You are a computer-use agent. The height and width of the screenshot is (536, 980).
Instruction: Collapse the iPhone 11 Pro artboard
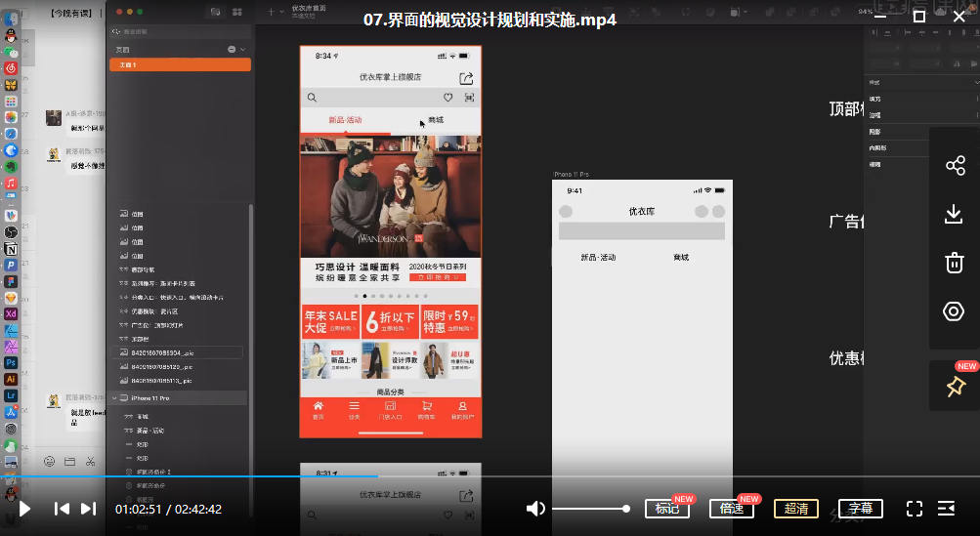114,398
